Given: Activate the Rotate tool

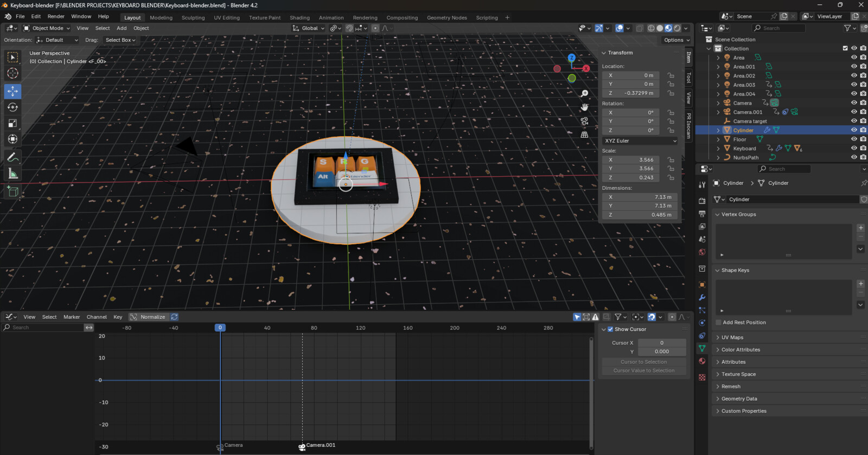Looking at the screenshot, I should [12, 107].
